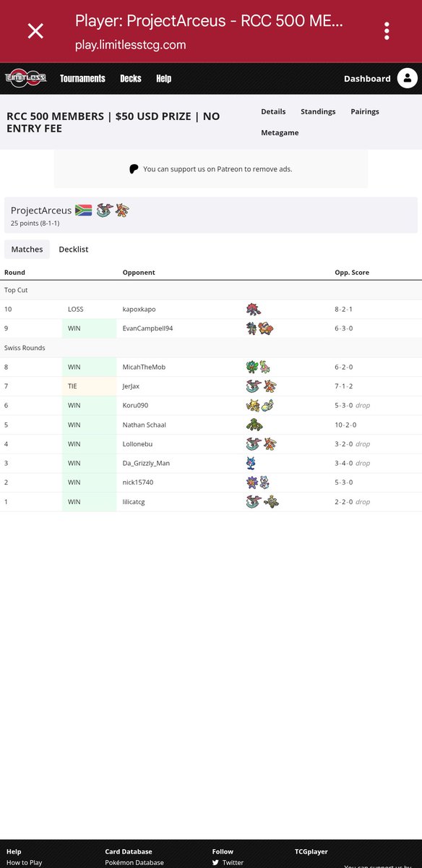Click Nathan Schaal's deck icon

pos(253,425)
